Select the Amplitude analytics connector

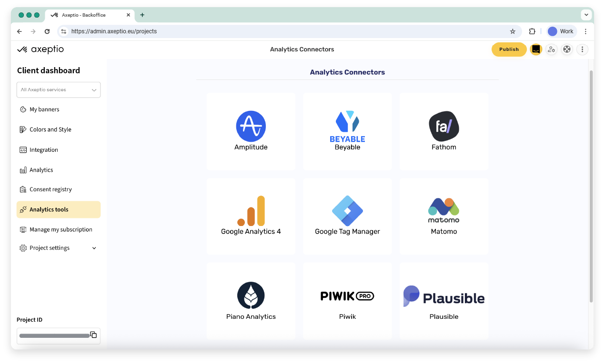point(251,131)
